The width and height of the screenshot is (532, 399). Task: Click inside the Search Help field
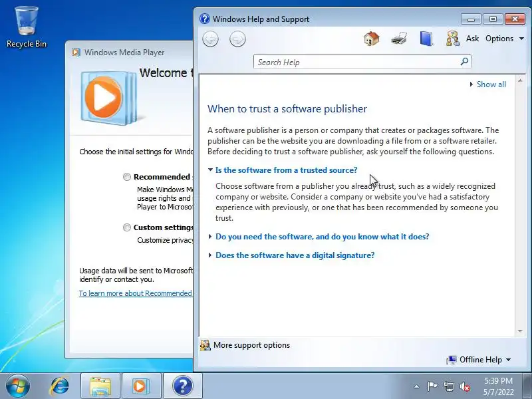point(356,62)
